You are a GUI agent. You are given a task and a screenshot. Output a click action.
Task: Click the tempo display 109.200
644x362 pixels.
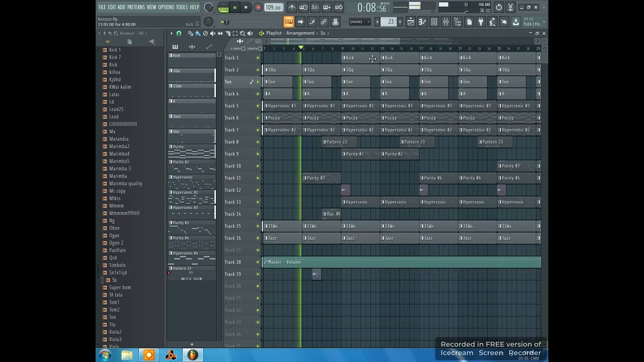pos(274,8)
